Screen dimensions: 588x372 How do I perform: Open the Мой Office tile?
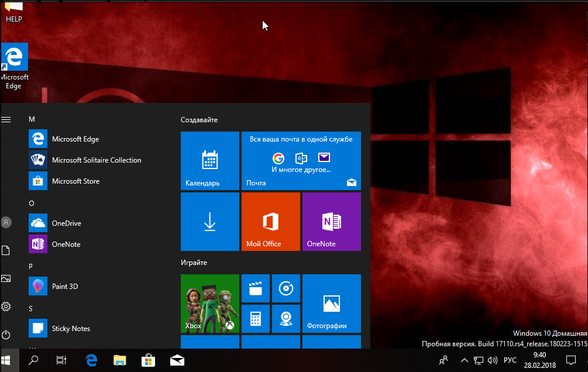[270, 222]
